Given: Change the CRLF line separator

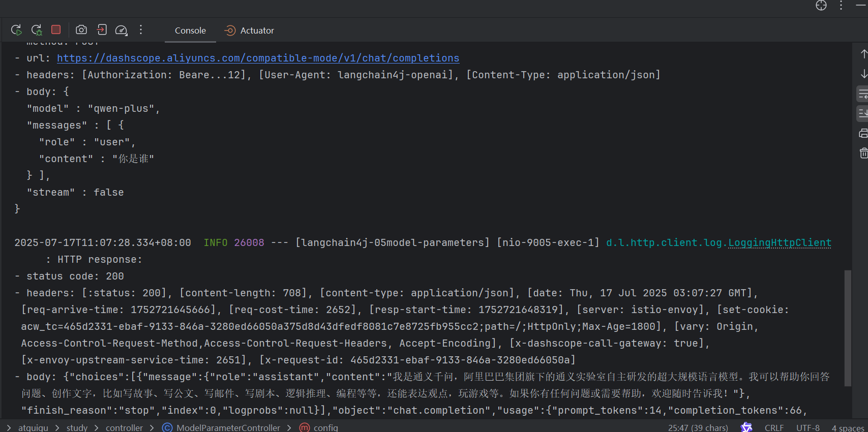Looking at the screenshot, I should click(774, 428).
